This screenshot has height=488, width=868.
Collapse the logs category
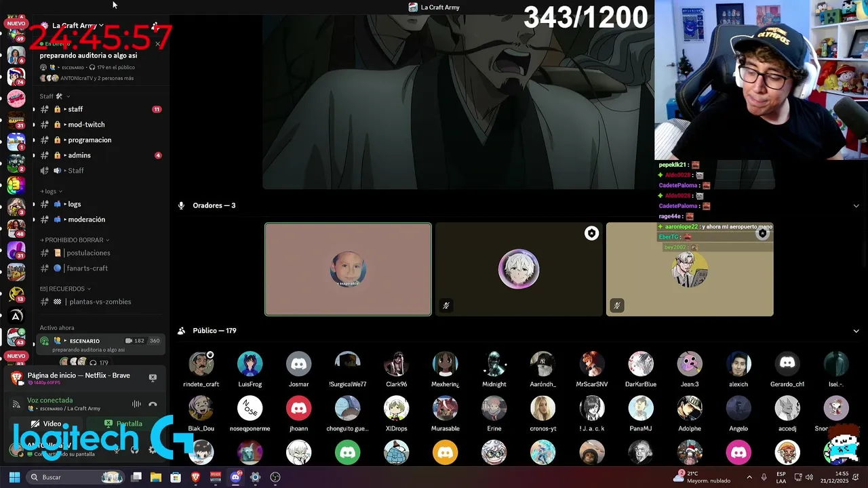pos(51,191)
